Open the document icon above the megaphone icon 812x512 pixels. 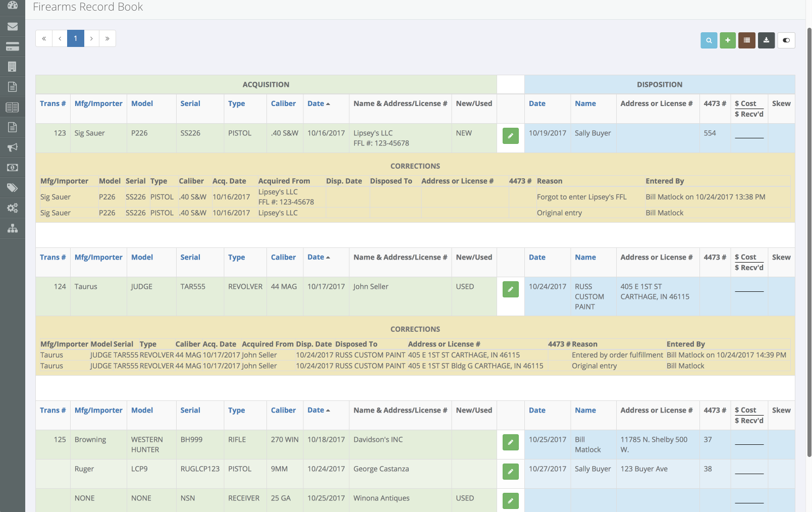click(13, 127)
